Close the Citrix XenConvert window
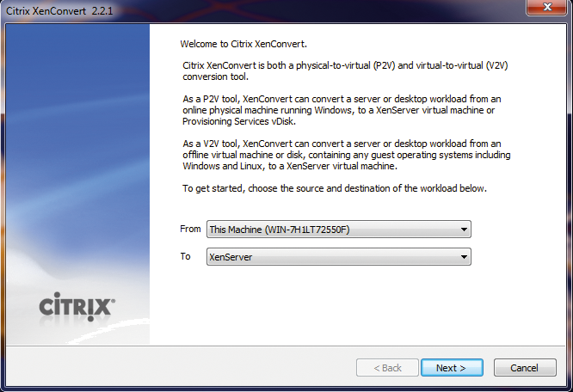Image resolution: width=573 pixels, height=392 pixels. point(547,9)
